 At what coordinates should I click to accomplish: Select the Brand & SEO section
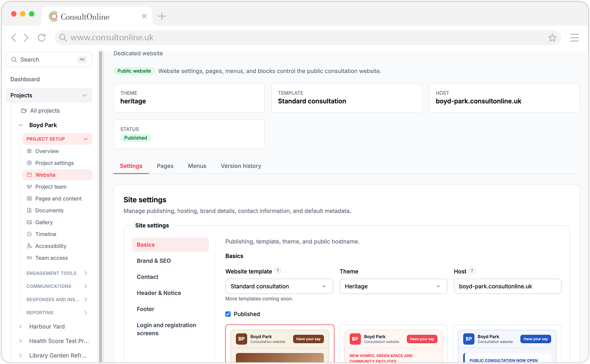(154, 261)
